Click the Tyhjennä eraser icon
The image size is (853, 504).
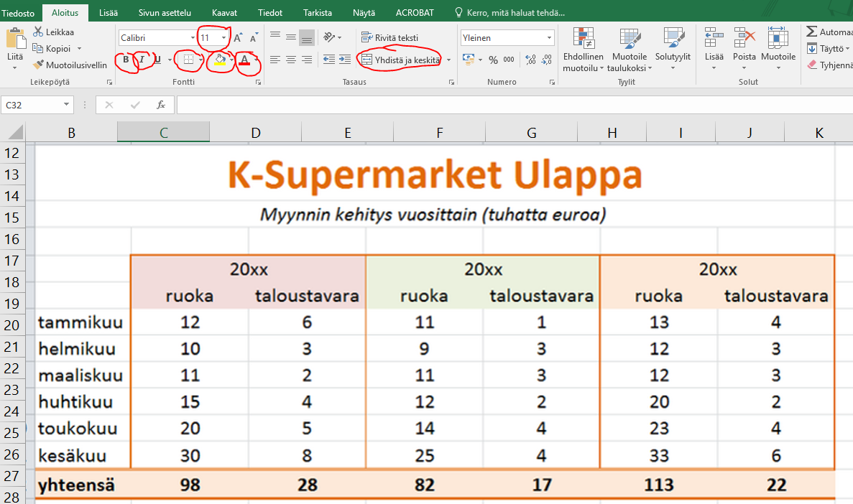(811, 65)
